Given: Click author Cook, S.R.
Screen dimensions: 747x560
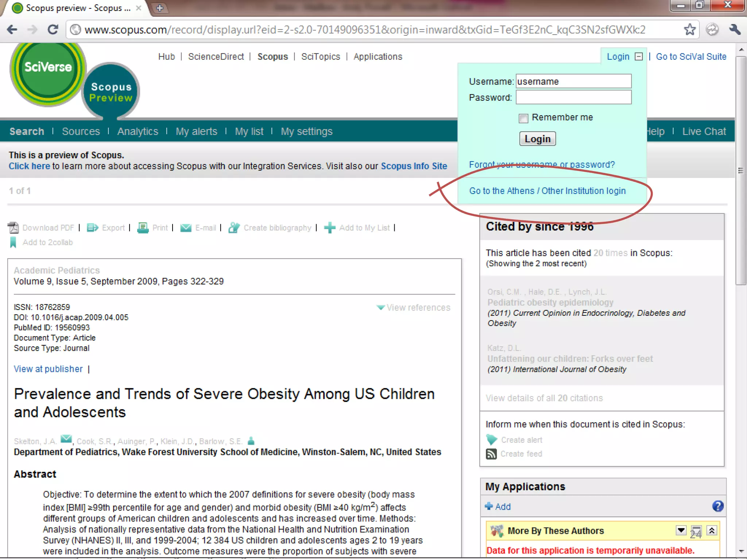Looking at the screenshot, I should [95, 441].
